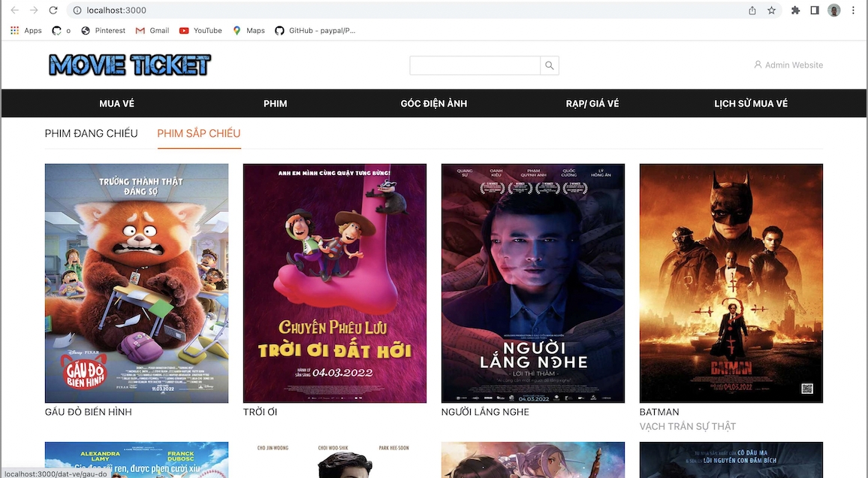Click the site info icon in address bar
Viewport: 868px width, 478px height.
pos(77,10)
